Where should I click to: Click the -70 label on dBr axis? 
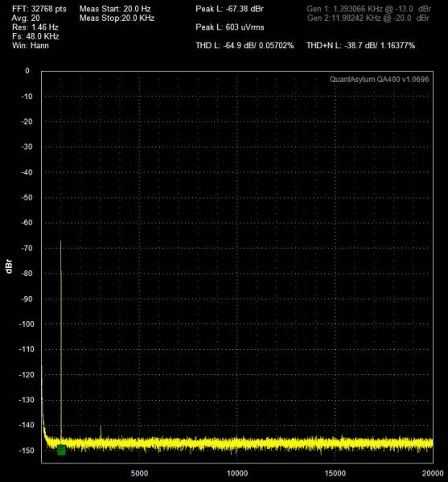(27, 248)
